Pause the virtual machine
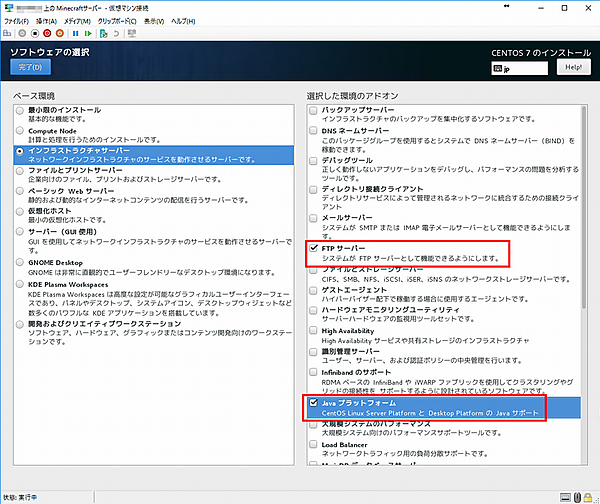600x504 pixels. point(75,32)
